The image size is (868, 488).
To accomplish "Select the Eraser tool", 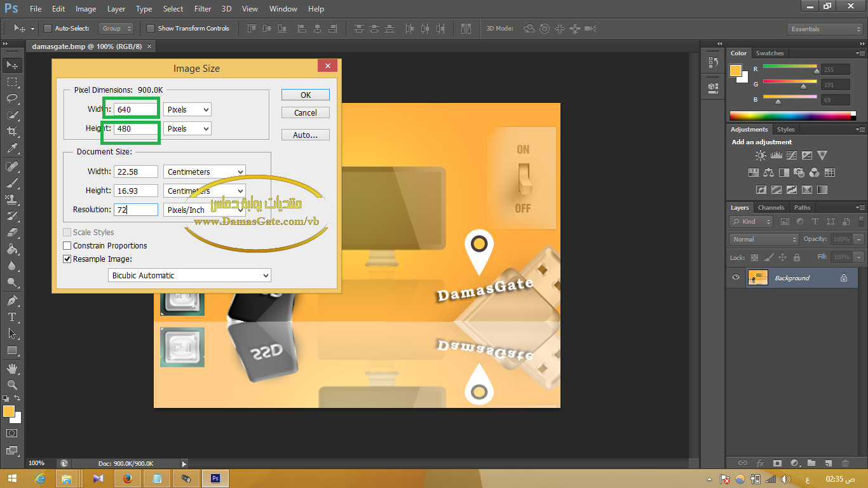I will [x=12, y=233].
